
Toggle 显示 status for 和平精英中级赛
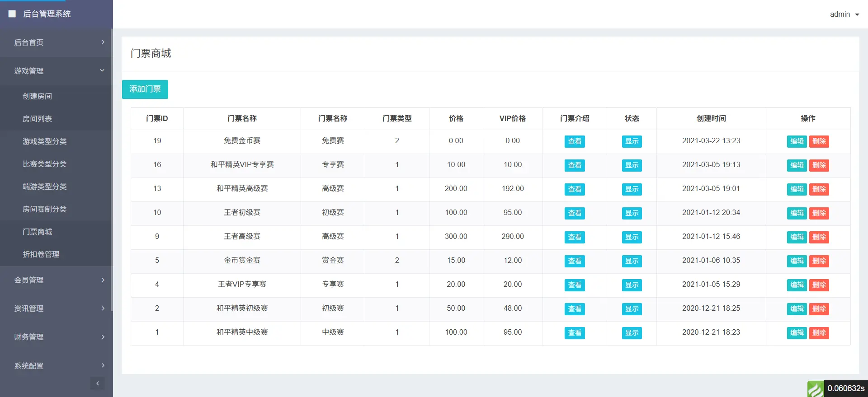click(x=632, y=333)
